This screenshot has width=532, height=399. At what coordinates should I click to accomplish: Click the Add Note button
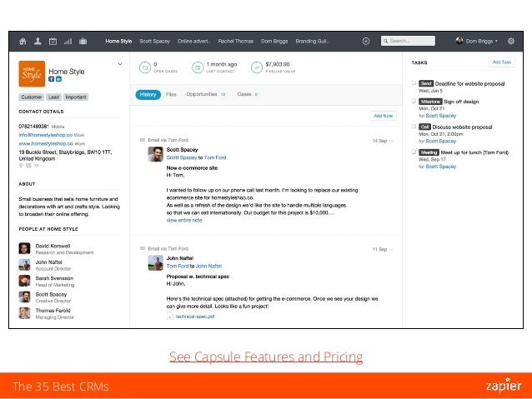tap(383, 116)
